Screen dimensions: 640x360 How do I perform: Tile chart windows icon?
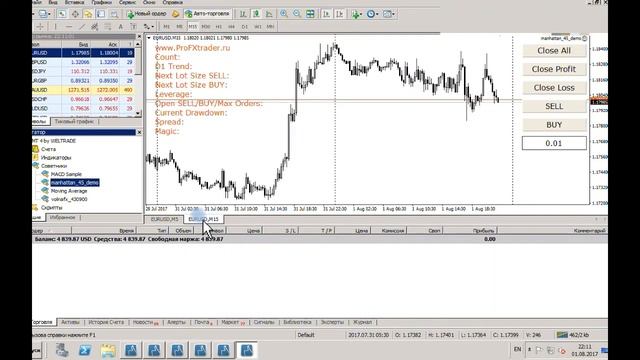[310, 14]
